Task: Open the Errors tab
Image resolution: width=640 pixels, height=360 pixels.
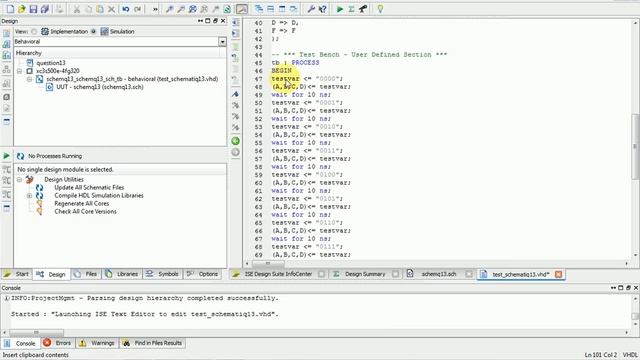Action: (58, 343)
